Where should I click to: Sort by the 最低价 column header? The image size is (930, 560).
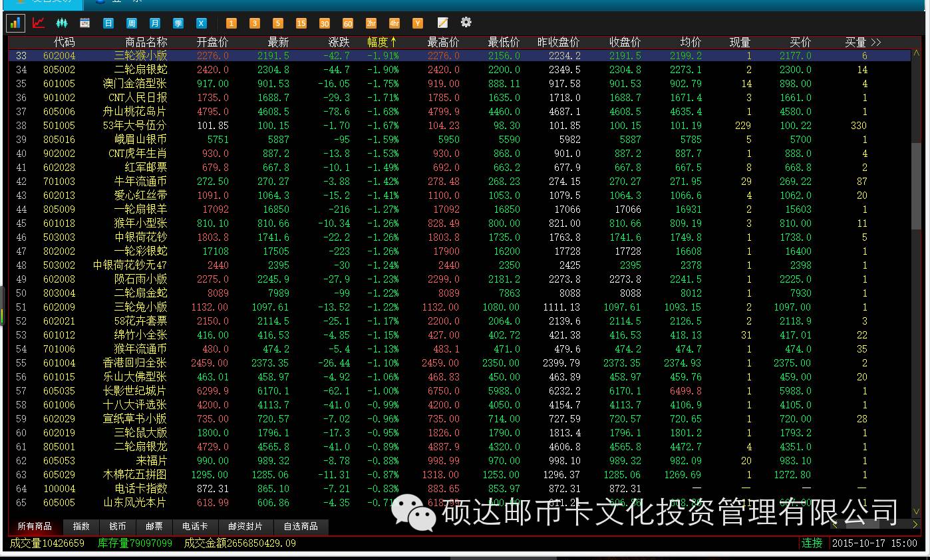click(x=504, y=42)
